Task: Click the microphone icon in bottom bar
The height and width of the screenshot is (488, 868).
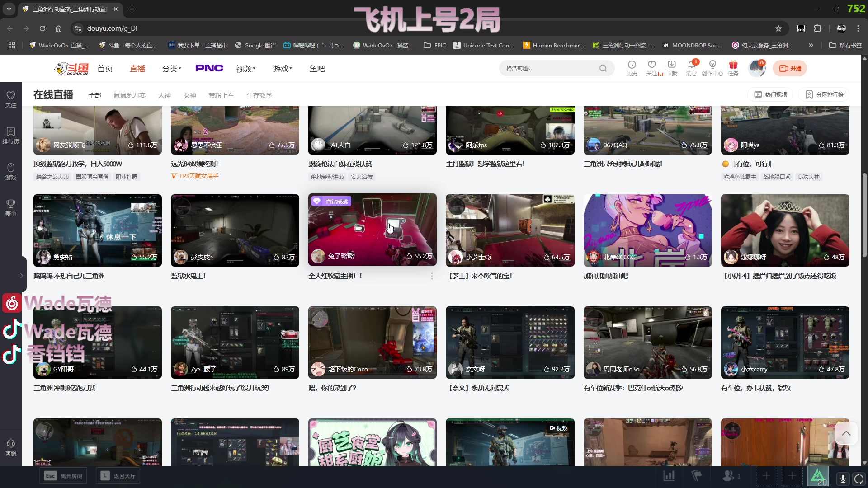Action: click(x=843, y=479)
